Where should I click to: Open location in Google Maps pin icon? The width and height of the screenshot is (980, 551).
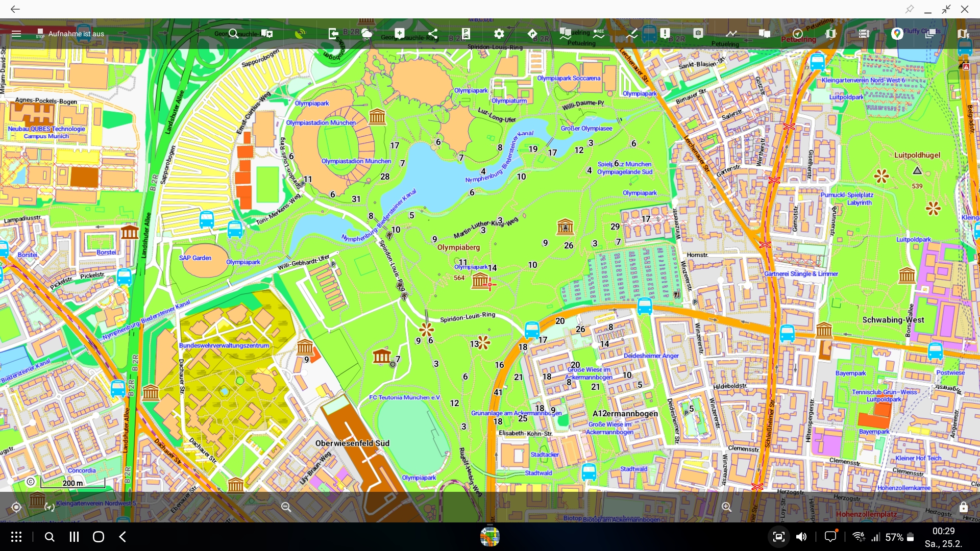click(897, 34)
